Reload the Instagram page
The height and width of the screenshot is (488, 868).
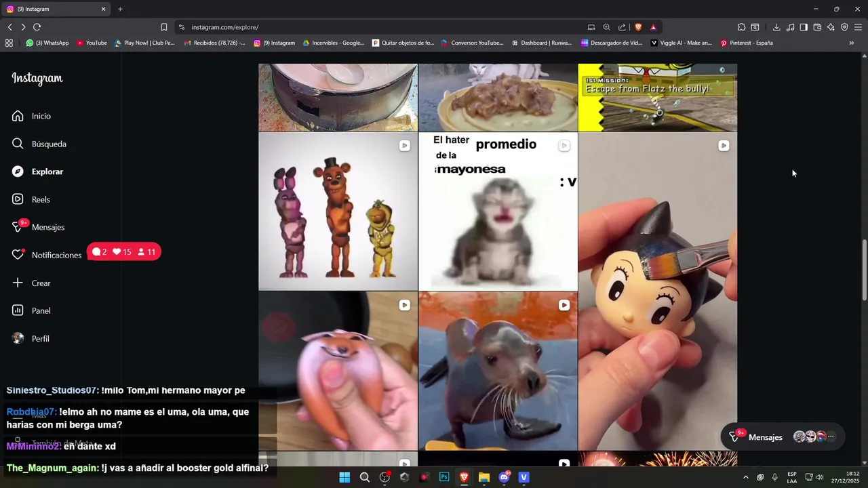pos(37,27)
